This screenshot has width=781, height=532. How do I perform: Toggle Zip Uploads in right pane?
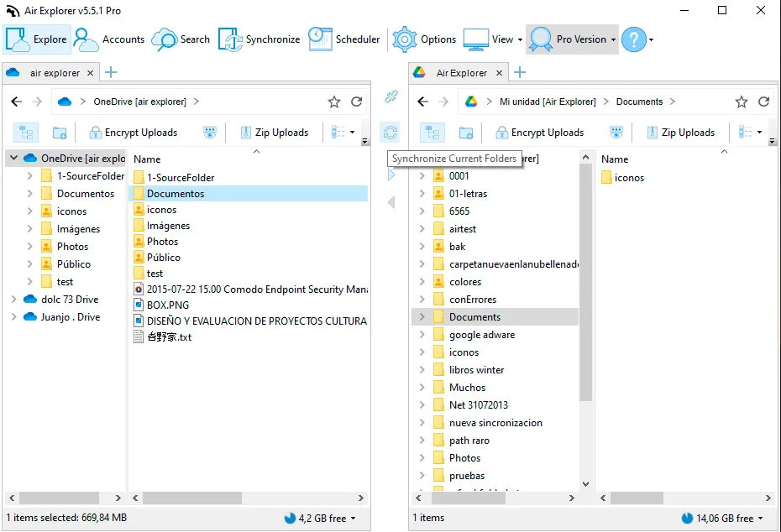pos(681,133)
